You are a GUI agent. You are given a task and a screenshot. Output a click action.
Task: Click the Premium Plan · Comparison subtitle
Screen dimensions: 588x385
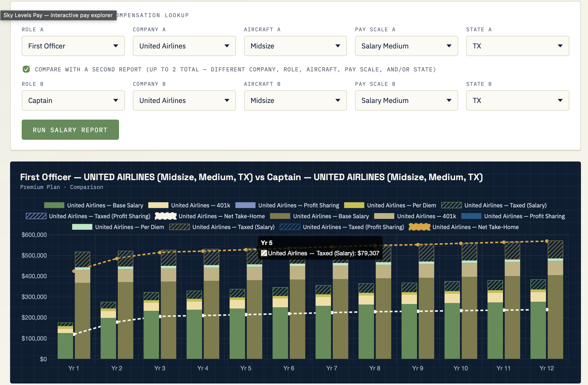pos(62,187)
